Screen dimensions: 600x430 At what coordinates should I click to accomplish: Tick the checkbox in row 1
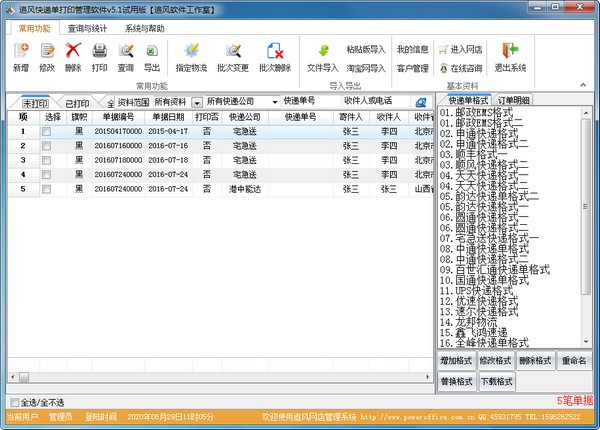coord(46,132)
